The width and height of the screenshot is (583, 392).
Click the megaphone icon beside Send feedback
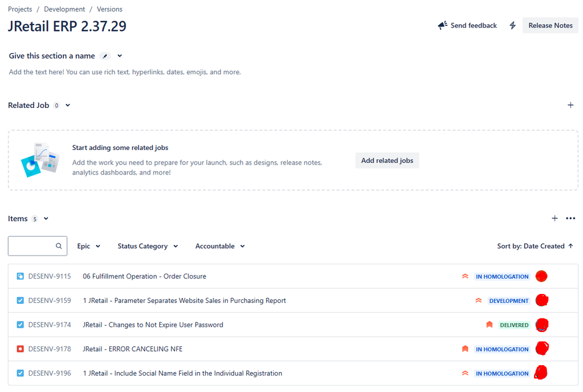click(x=442, y=25)
